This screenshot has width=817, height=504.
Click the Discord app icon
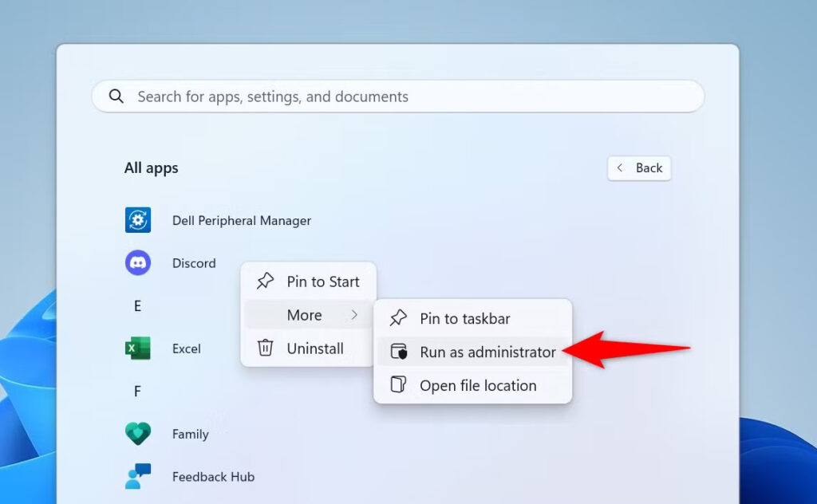tap(138, 262)
